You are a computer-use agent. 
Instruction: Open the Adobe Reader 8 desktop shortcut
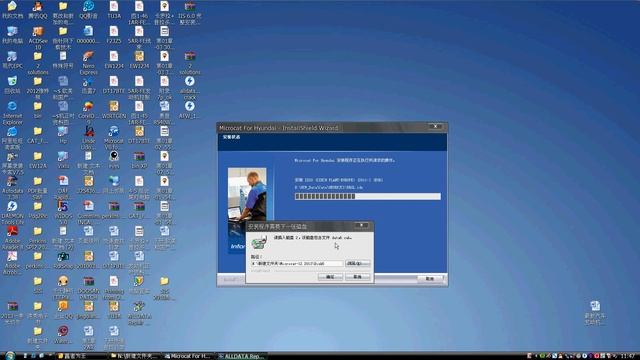[12, 238]
